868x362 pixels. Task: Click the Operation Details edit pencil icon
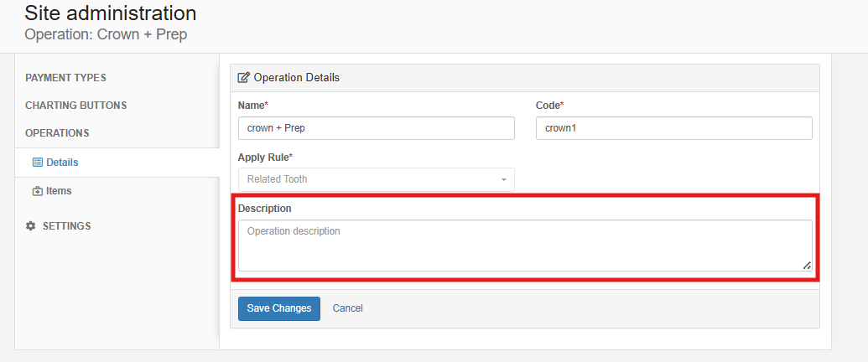(x=243, y=77)
